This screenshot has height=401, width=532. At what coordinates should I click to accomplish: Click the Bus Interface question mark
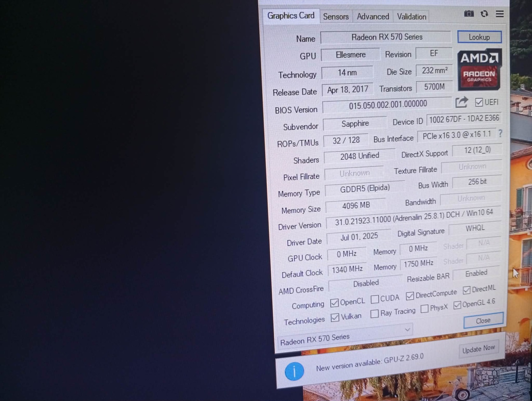(500, 134)
